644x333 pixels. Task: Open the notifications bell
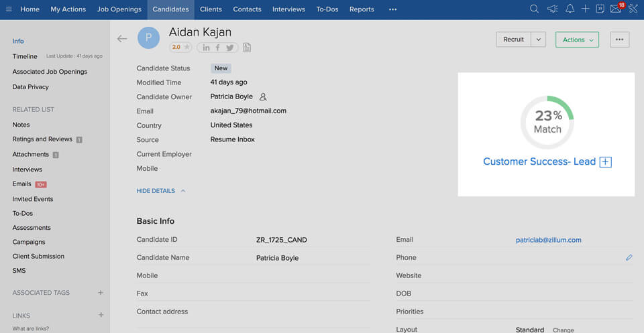coord(570,9)
